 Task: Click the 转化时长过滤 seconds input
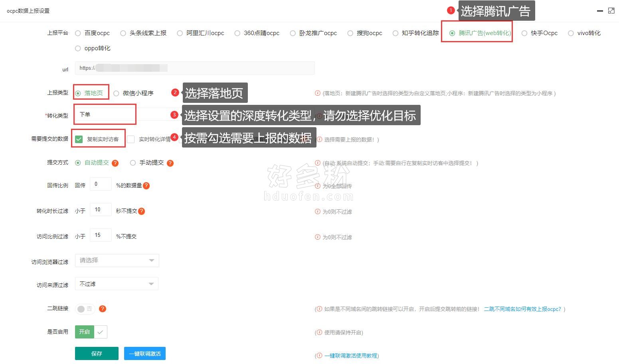(x=101, y=210)
